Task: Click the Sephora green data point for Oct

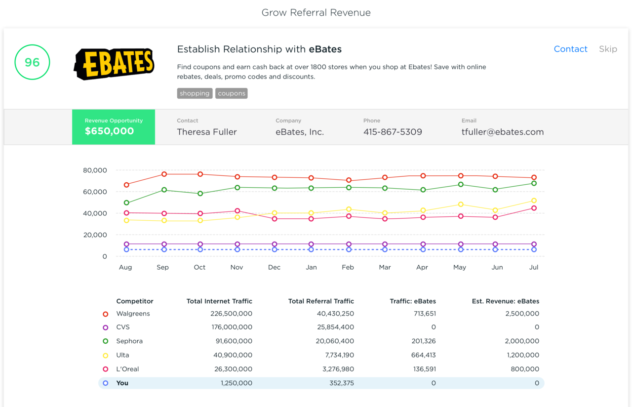Action: (x=200, y=194)
